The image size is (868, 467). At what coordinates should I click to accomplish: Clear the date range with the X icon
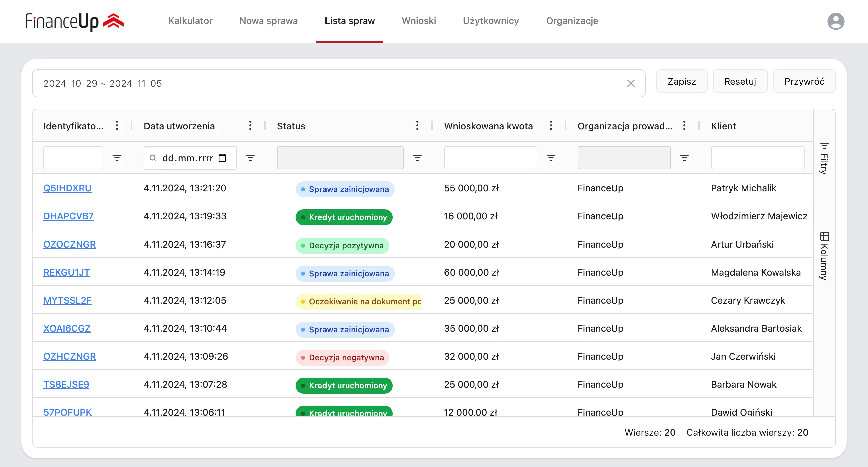pyautogui.click(x=631, y=83)
